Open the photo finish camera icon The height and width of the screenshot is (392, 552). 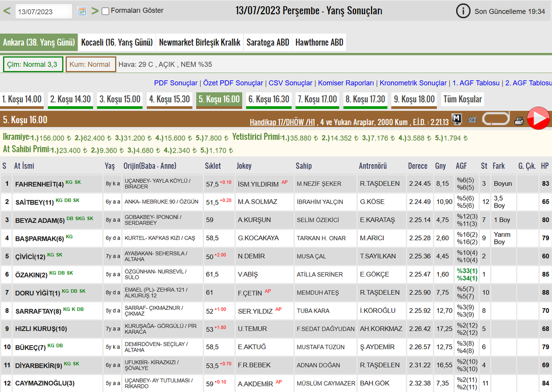pos(472,120)
